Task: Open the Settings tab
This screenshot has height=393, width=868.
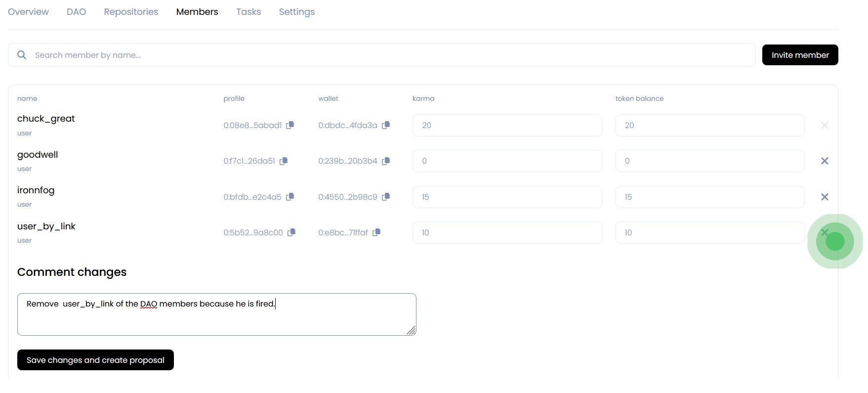Action: point(296,12)
